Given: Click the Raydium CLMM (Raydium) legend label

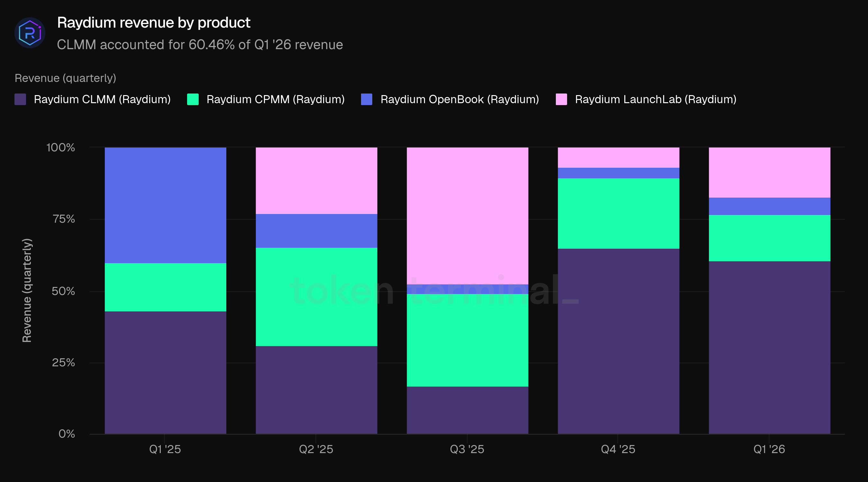Looking at the screenshot, I should (x=102, y=99).
